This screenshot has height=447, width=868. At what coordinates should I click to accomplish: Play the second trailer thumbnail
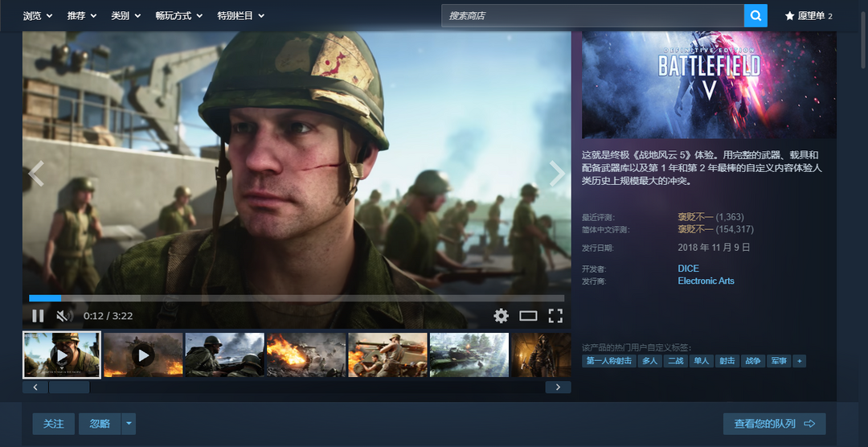143,355
